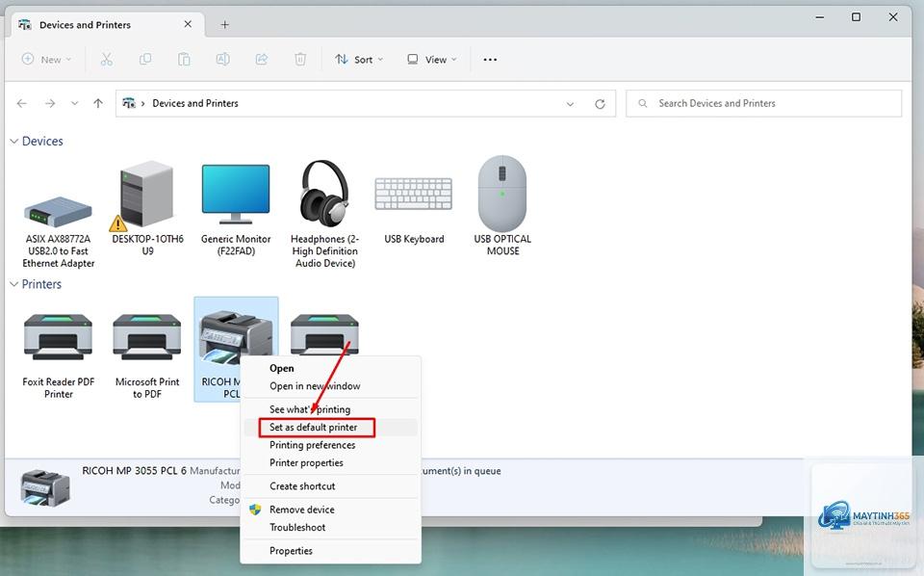The height and width of the screenshot is (576, 924).
Task: Open recent locations chevron near navigation arrows
Action: pyautogui.click(x=74, y=103)
